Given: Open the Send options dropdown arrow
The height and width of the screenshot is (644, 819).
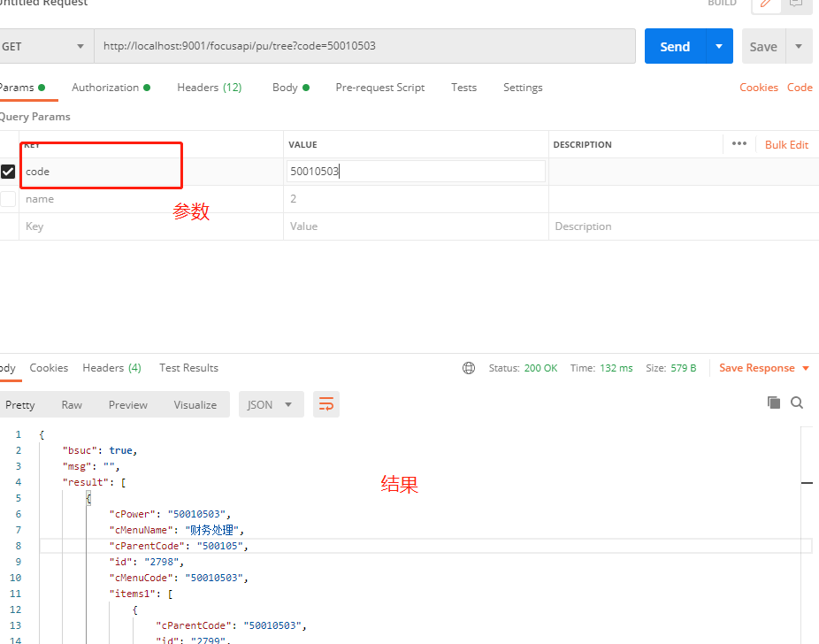Looking at the screenshot, I should click(x=719, y=47).
